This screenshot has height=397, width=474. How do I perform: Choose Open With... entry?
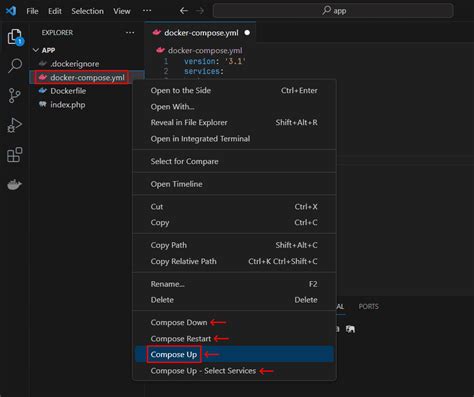point(234,107)
